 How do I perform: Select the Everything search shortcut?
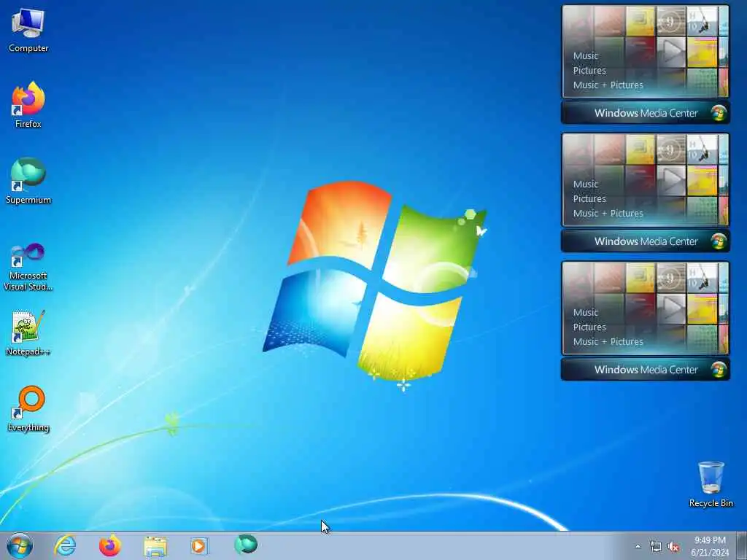(x=28, y=408)
